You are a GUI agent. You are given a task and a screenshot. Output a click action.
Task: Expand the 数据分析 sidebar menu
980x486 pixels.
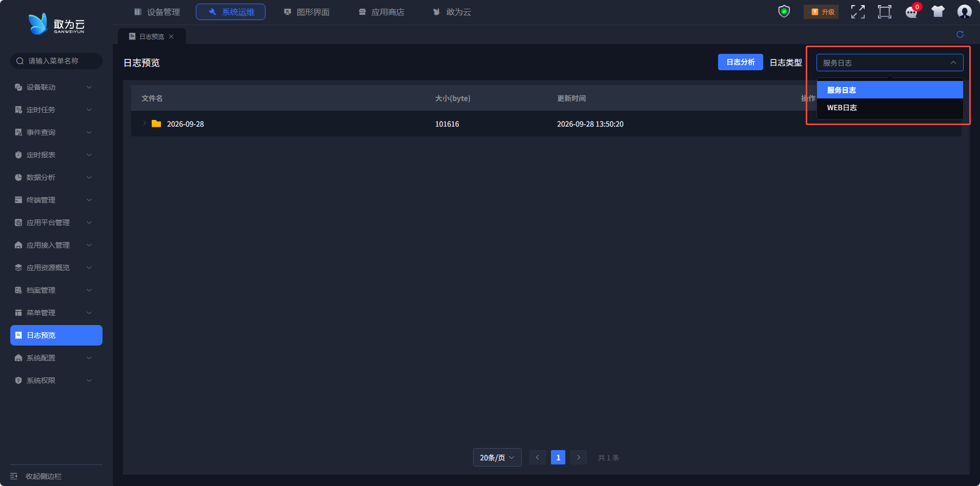coord(56,177)
